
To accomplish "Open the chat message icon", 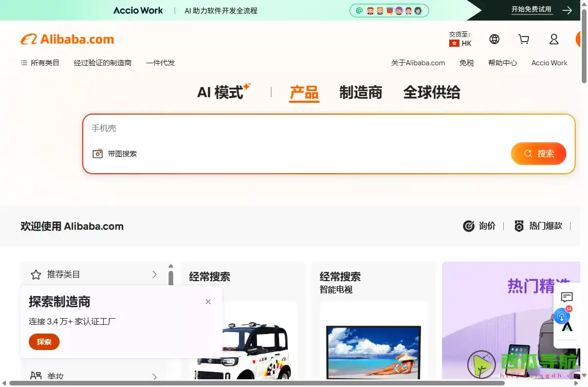I will [566, 298].
